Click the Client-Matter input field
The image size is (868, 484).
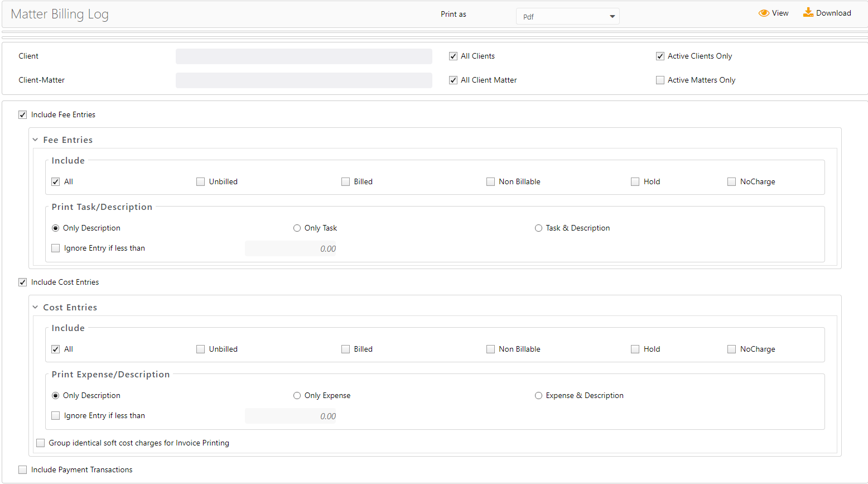click(x=303, y=80)
